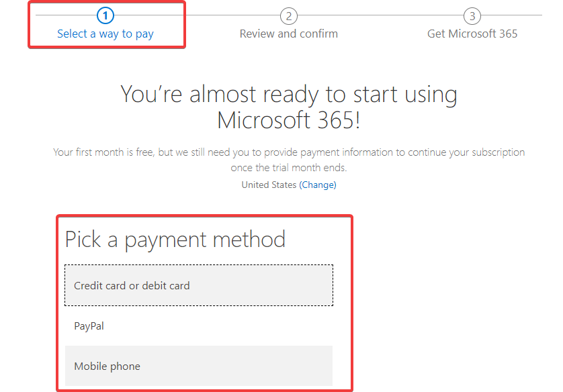The image size is (563, 392).
Task: Select Credit card or debit card payment option
Action: (x=199, y=285)
